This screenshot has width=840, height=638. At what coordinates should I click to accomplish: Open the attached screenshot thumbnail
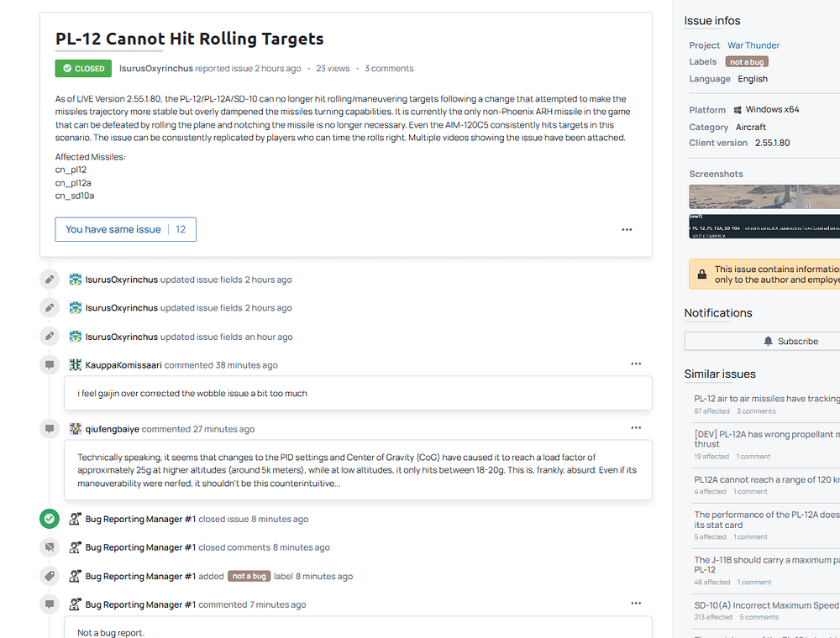764,212
